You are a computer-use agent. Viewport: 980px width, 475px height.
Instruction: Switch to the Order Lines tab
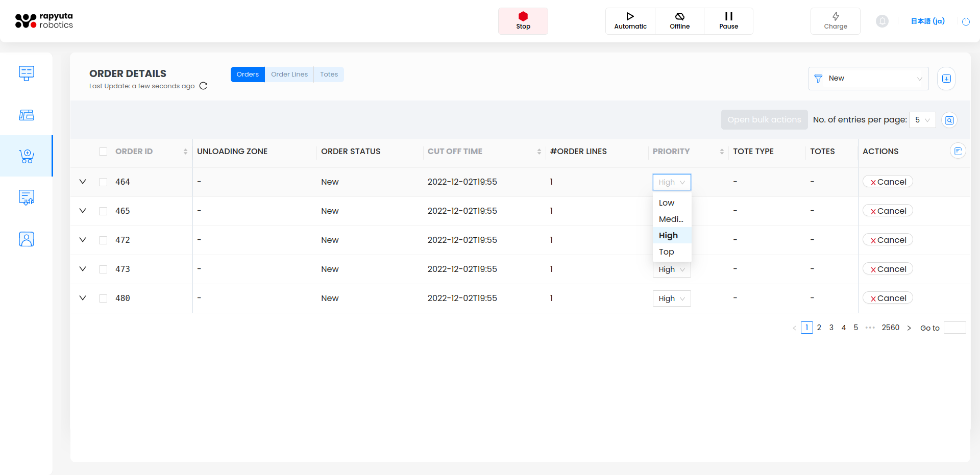[x=289, y=74]
